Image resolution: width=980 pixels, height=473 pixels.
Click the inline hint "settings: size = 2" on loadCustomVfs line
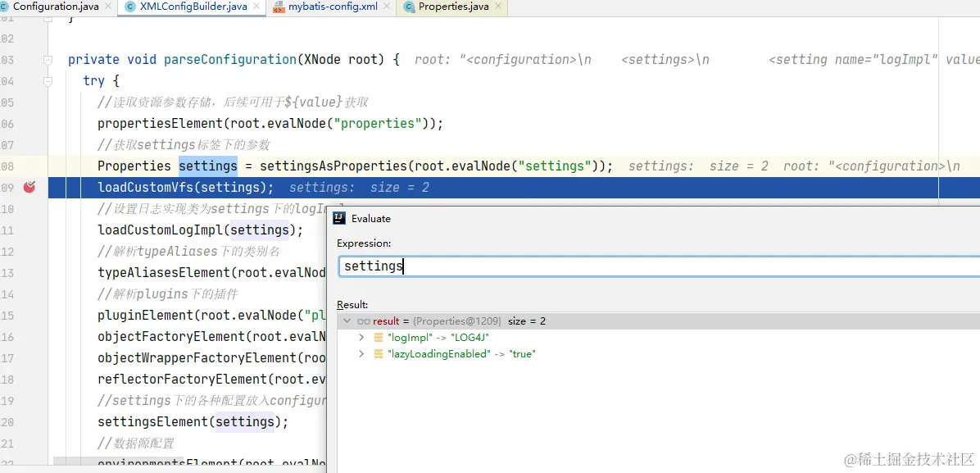click(359, 187)
